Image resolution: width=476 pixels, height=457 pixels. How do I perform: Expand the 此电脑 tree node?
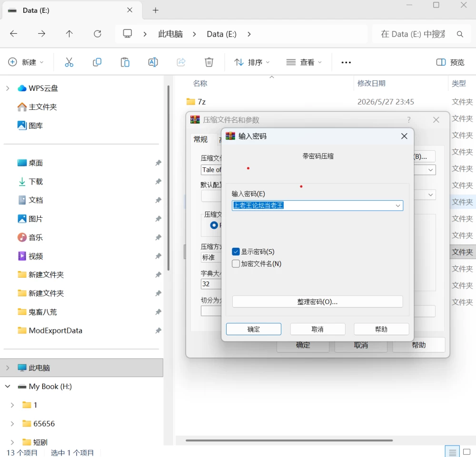coord(8,368)
